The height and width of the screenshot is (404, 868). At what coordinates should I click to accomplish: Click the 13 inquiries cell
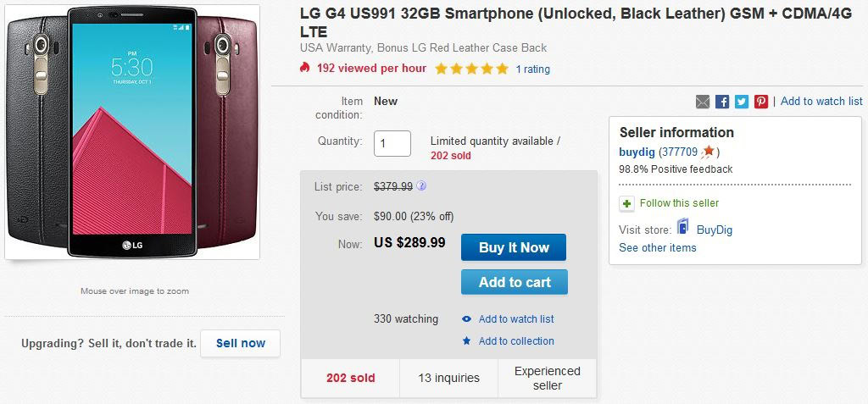pos(448,378)
